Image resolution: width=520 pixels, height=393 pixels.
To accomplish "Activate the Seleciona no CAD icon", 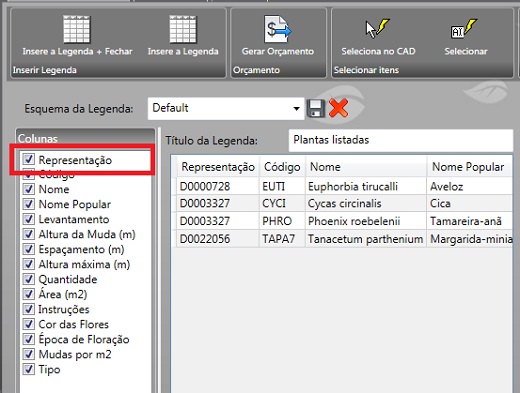I will point(378,29).
